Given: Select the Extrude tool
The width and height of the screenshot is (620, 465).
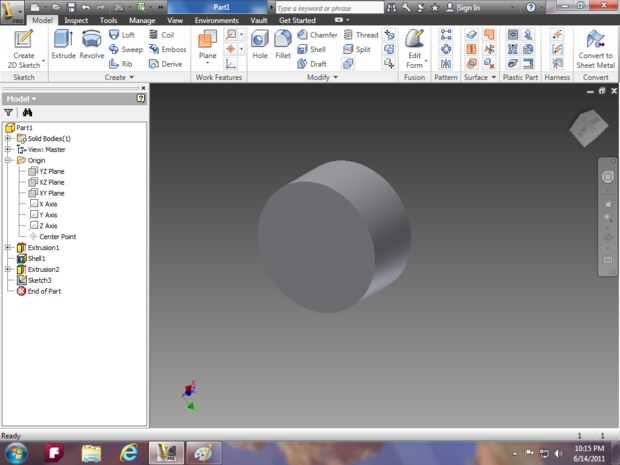Looking at the screenshot, I should tap(64, 44).
